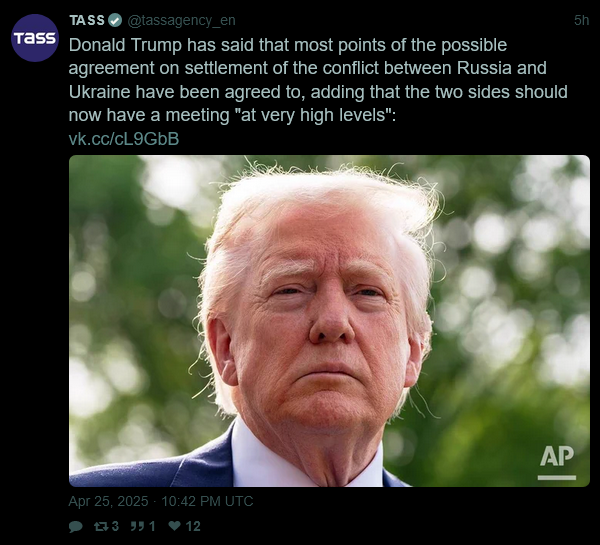Retweet using the arrows icon
The width and height of the screenshot is (600, 545).
coord(101,527)
